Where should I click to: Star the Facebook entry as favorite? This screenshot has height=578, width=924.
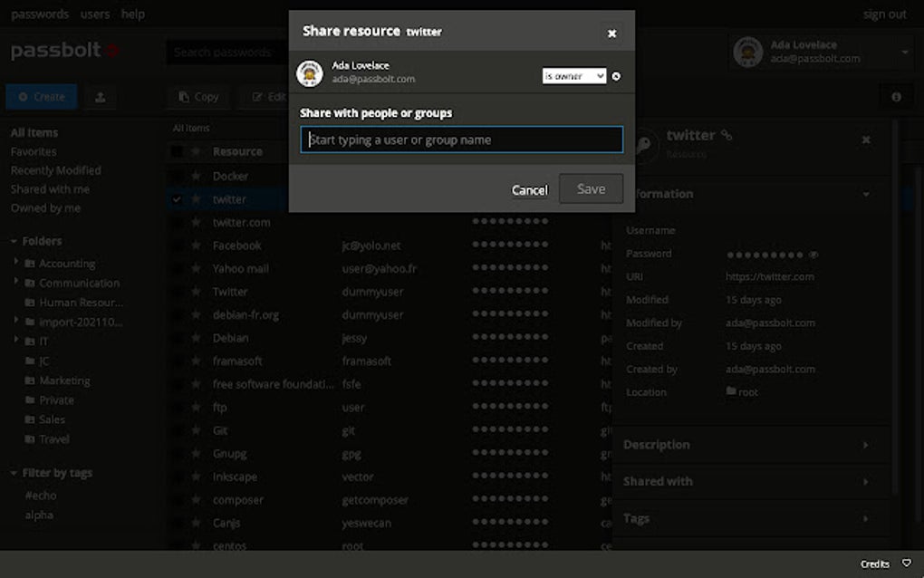[x=195, y=245]
